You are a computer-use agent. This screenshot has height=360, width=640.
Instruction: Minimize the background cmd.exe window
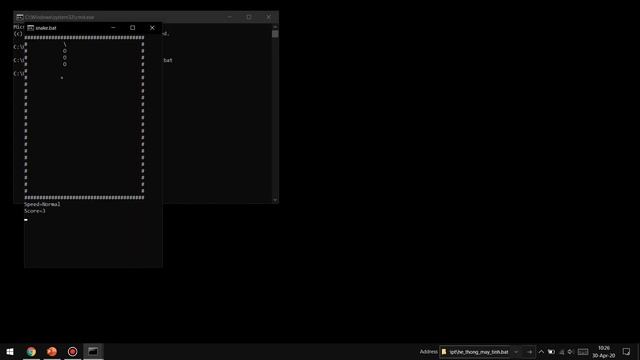230,17
